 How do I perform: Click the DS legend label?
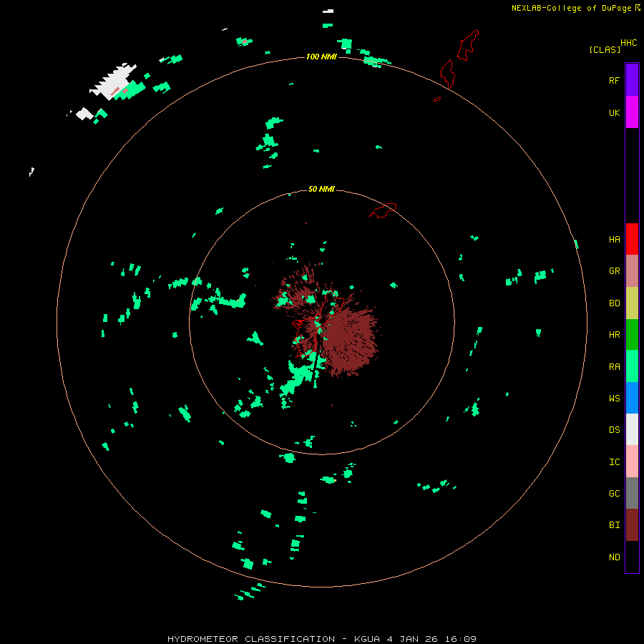[614, 430]
